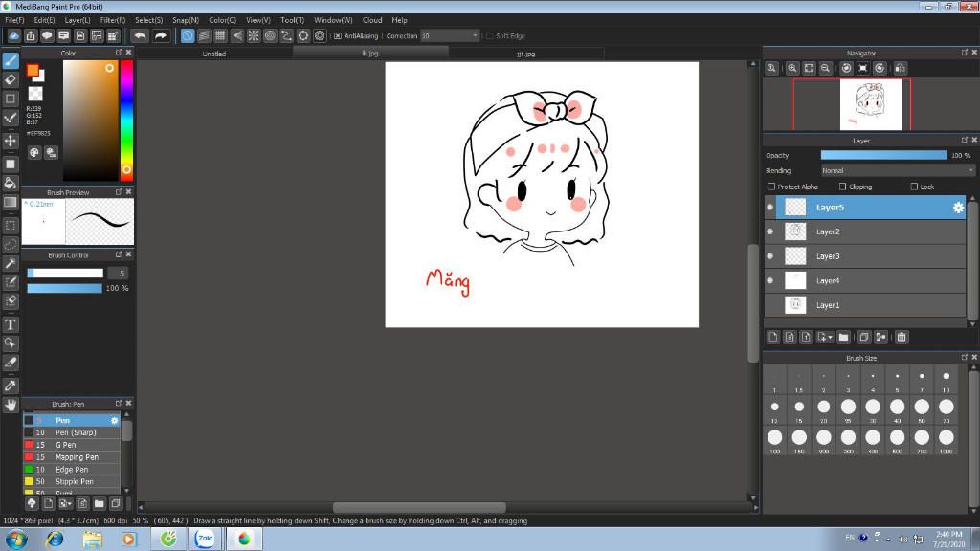
Task: Select the G Pen brush
Action: 72,445
